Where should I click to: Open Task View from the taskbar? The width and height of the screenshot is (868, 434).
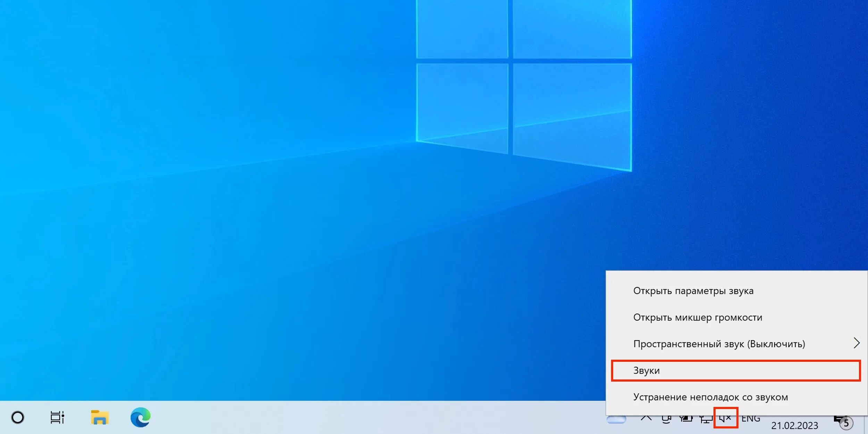57,417
